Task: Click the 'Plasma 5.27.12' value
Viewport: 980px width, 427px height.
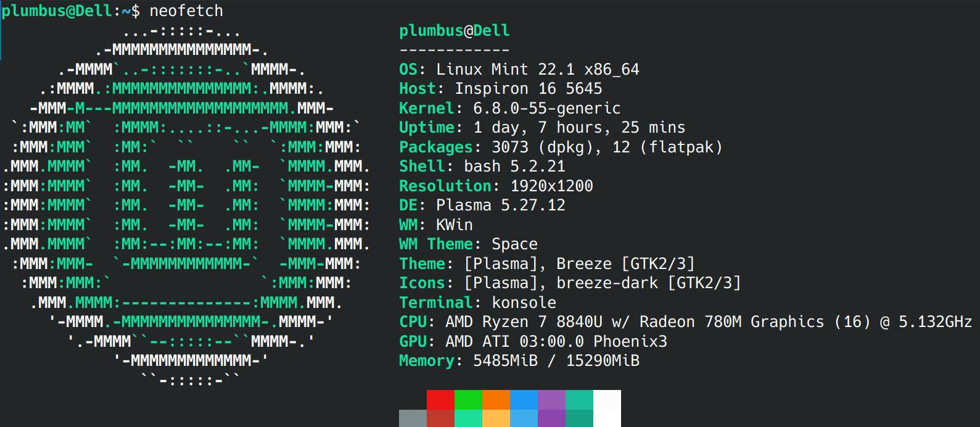Action: point(501,205)
